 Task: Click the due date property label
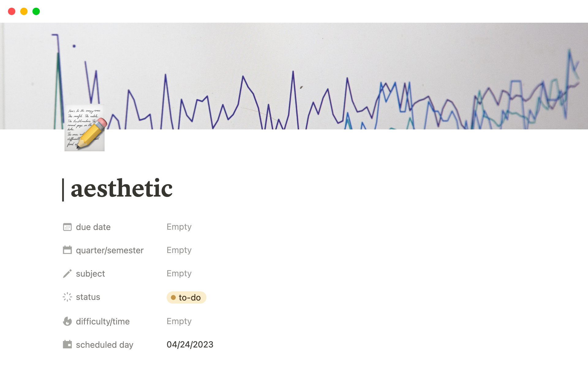(x=93, y=227)
